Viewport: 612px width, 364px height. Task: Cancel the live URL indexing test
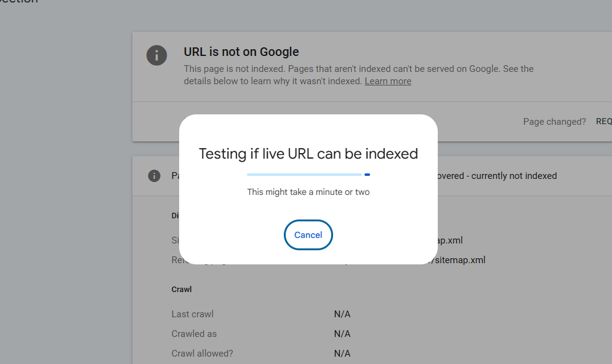click(308, 235)
